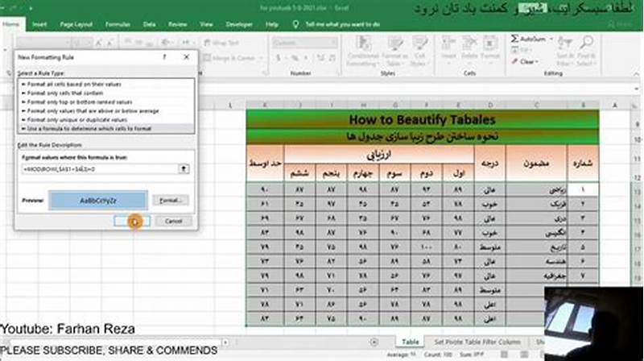The image size is (644, 361).
Task: Click the Decrease Font Size icon
Action: [x=110, y=43]
